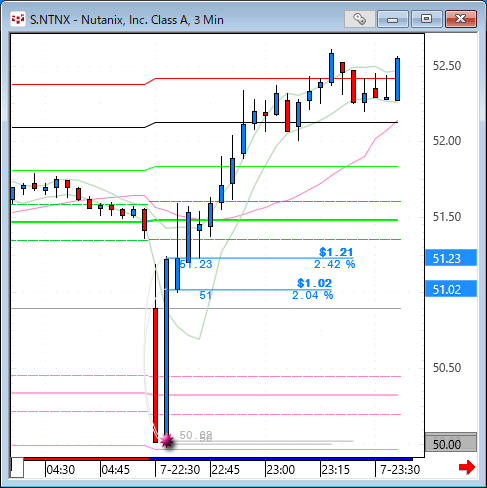Image resolution: width=487 pixels, height=488 pixels.
Task: Click the 51.50 price scale value
Action: [x=447, y=217]
